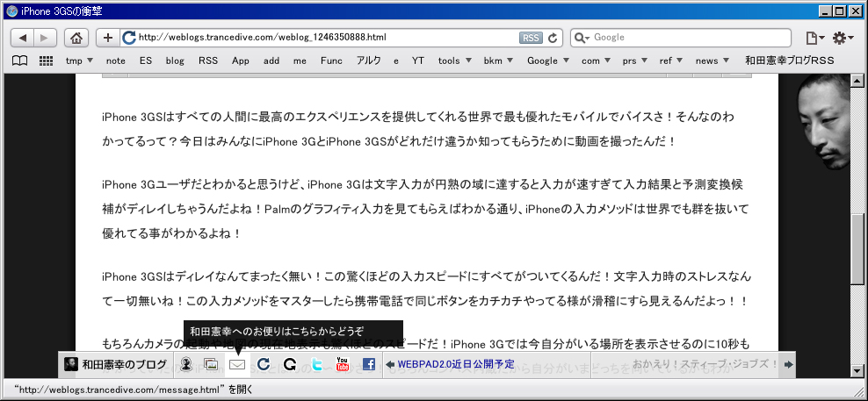Open the Twitter bird icon
868x401 pixels.
(x=316, y=364)
